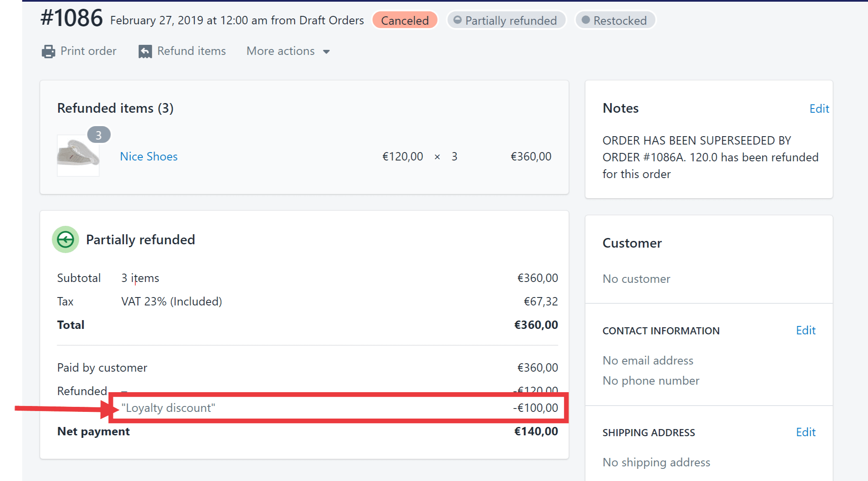Click the green Partially refunded arrow icon
The height and width of the screenshot is (481, 868).
click(x=65, y=240)
